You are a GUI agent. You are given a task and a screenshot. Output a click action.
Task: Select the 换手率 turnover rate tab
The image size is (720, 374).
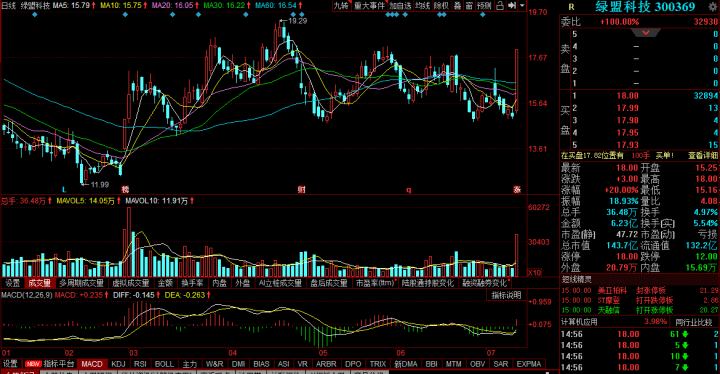click(191, 283)
